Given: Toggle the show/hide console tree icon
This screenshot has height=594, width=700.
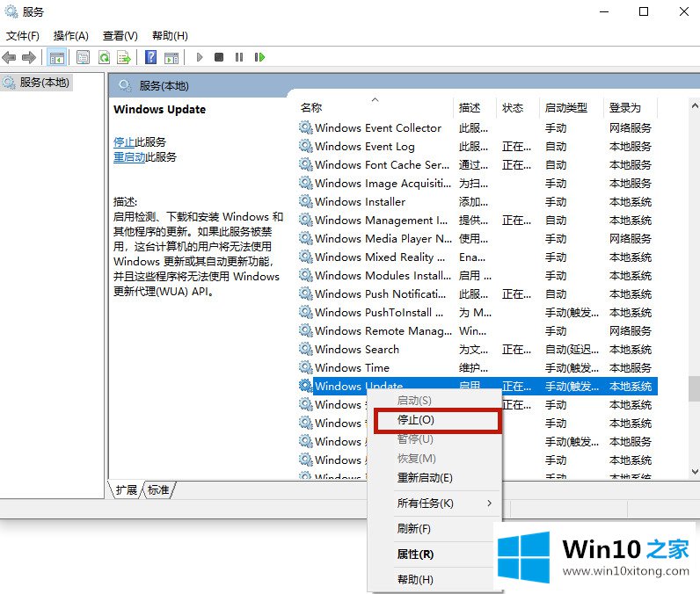Looking at the screenshot, I should (x=56, y=57).
